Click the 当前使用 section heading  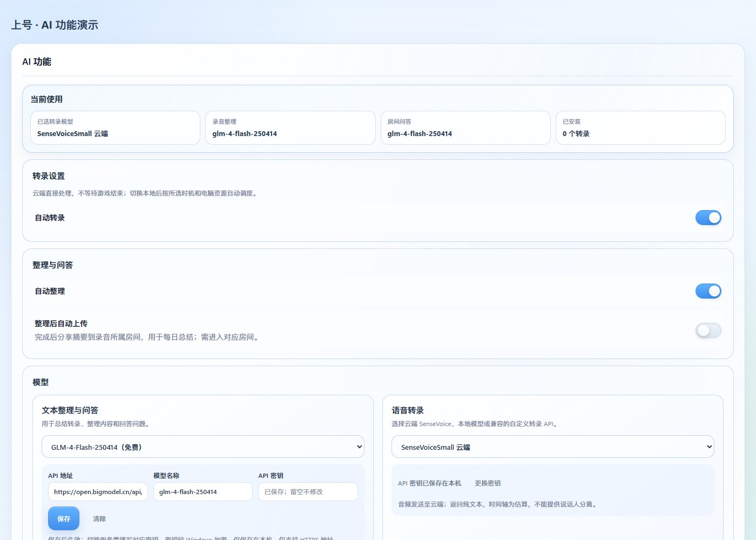click(x=46, y=99)
